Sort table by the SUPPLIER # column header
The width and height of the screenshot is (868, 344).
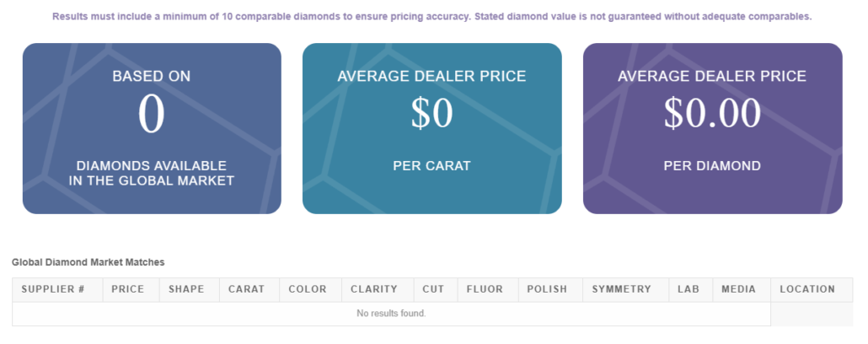point(53,289)
